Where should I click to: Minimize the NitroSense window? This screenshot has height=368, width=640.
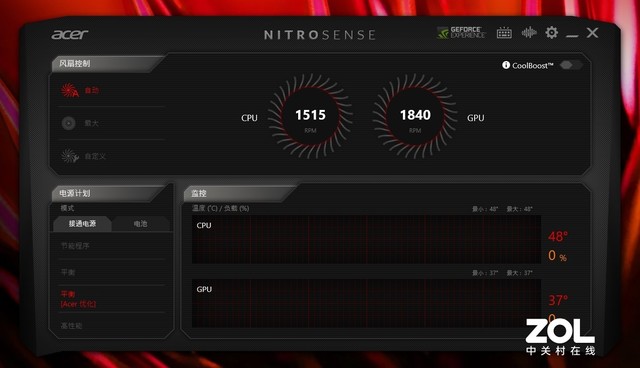[572, 36]
